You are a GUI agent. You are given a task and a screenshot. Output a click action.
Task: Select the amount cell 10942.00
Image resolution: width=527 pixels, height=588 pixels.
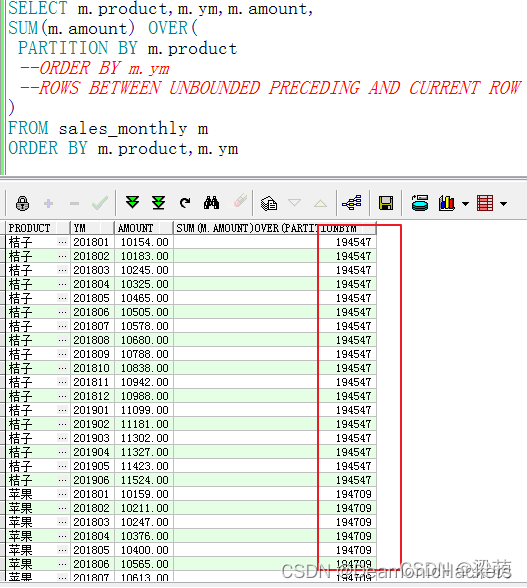144,382
